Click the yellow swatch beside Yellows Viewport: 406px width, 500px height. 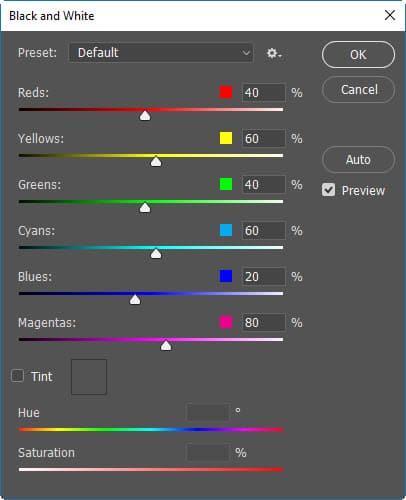[226, 138]
